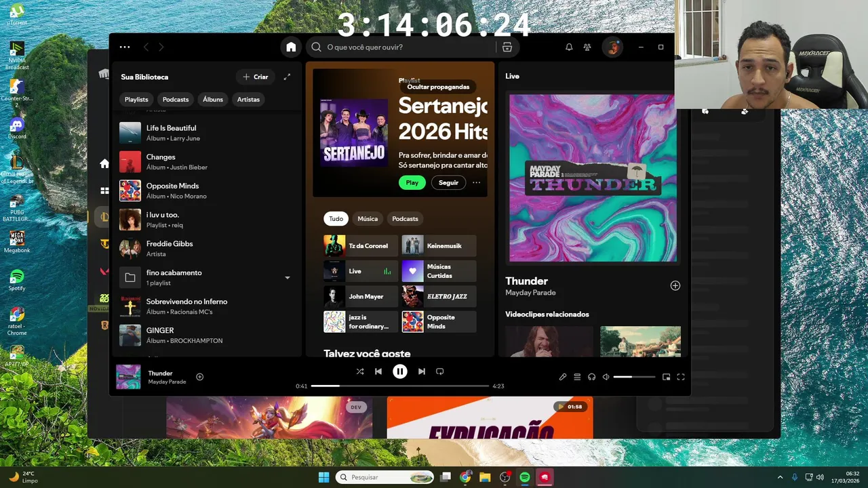Viewport: 868px width, 488px height.
Task: Open Keinemusik shortcut card
Action: (439, 246)
